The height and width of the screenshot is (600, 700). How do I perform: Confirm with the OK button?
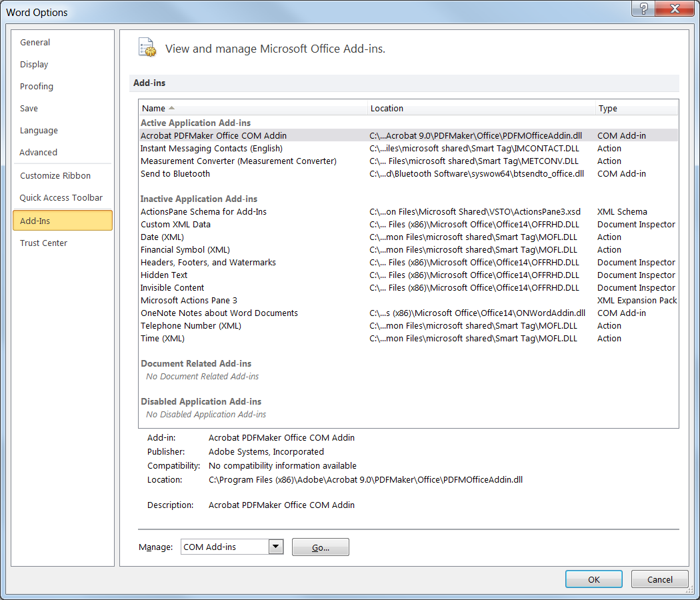point(594,579)
